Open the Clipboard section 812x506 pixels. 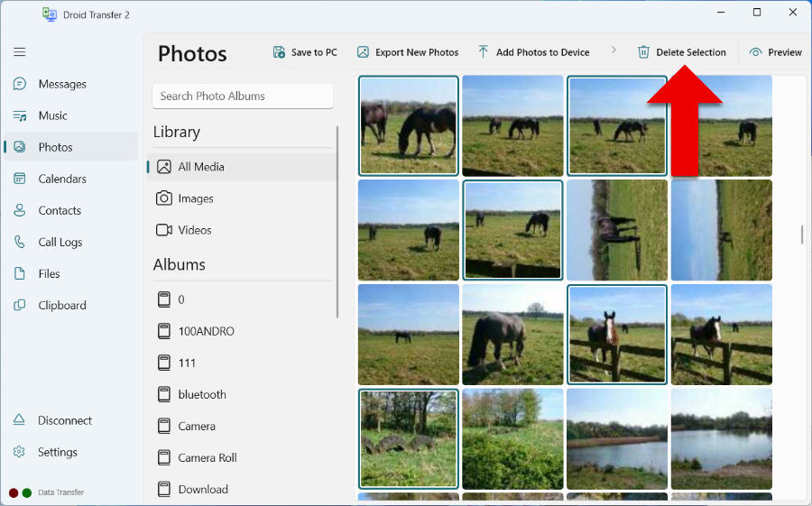[x=62, y=305]
